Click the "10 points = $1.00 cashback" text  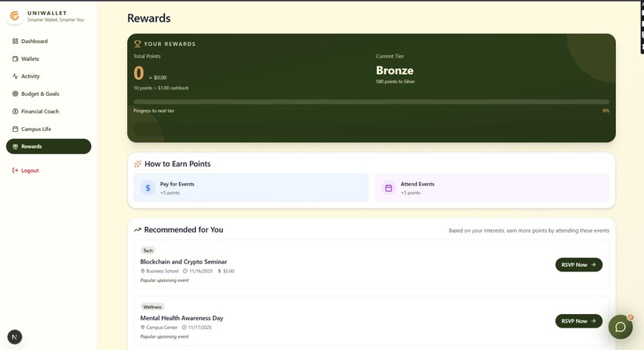click(x=161, y=88)
